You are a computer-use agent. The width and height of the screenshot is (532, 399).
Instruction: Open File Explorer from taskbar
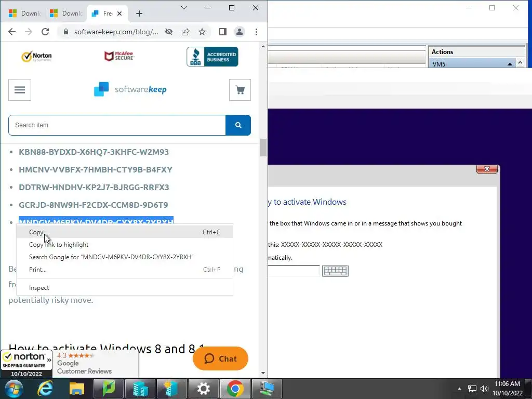[77, 389]
